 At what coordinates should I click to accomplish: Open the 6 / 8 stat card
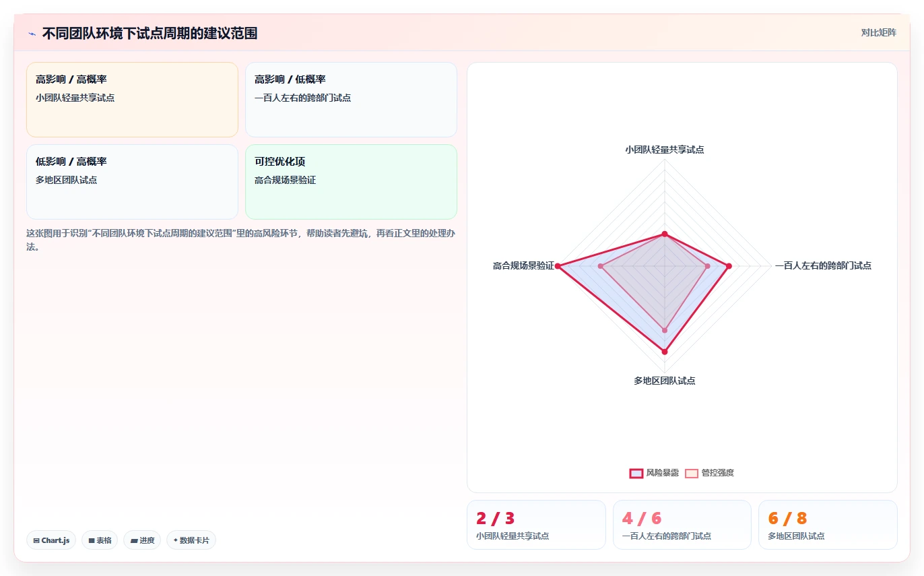[x=828, y=525]
